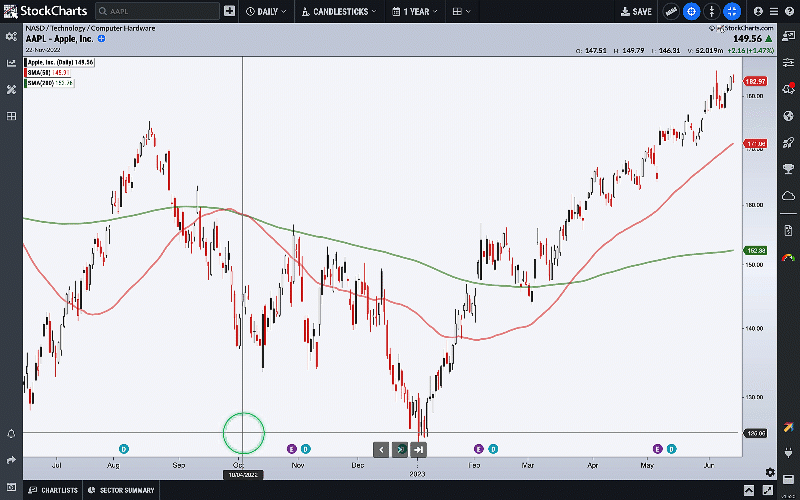The image size is (800, 500).
Task: Open the DAILY period dropdown
Action: coord(266,11)
